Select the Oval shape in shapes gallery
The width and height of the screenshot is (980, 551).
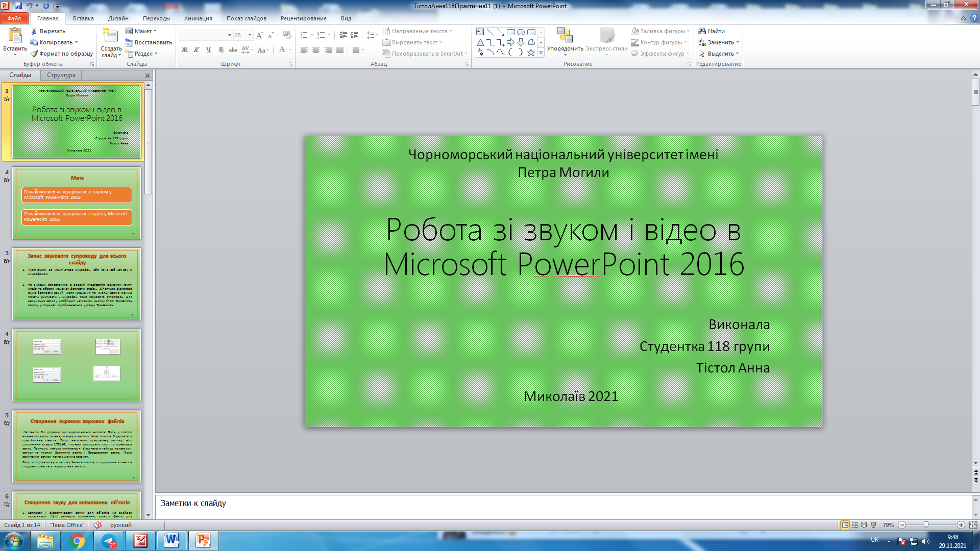521,32
